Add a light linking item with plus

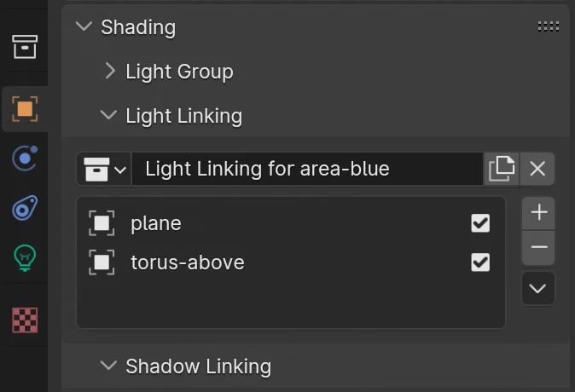[x=538, y=212]
